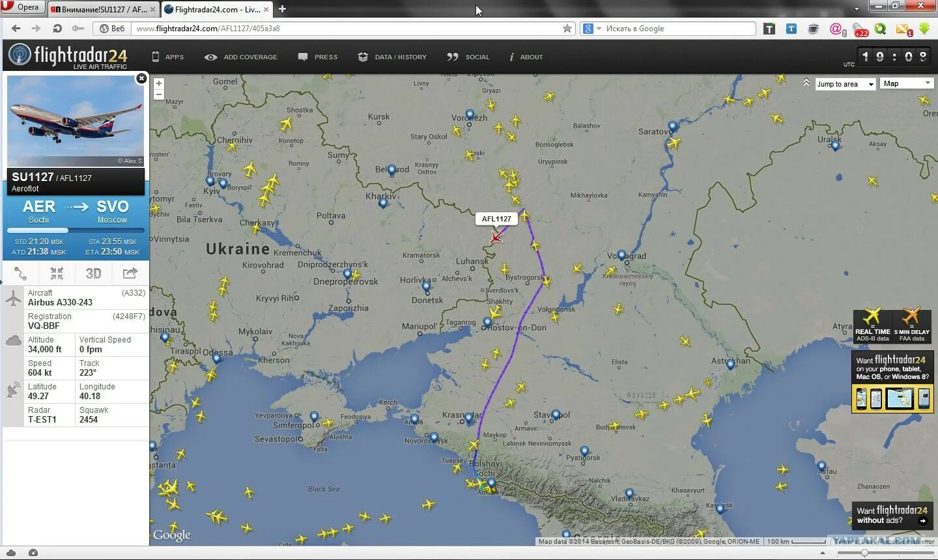Bookmark page with star icon

pos(567,29)
